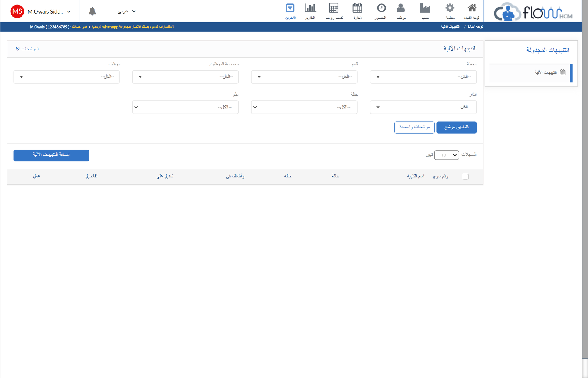
Task: Click the Leave (الإجازة) calendar icon
Action: (x=357, y=9)
